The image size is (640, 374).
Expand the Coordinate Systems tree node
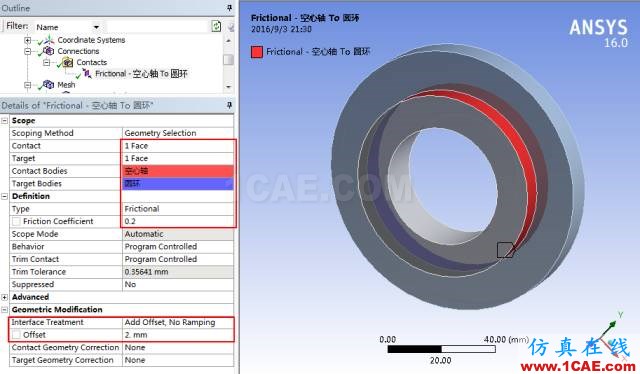click(x=27, y=40)
